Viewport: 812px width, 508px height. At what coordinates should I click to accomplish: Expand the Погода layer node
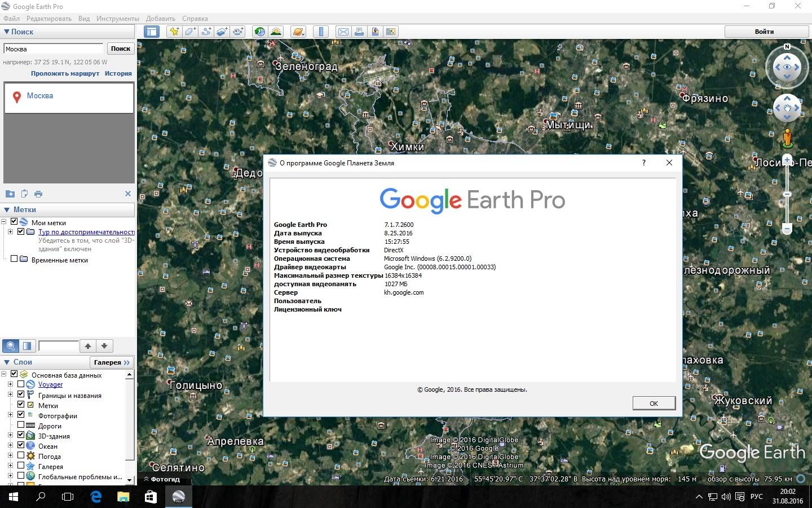[10, 456]
